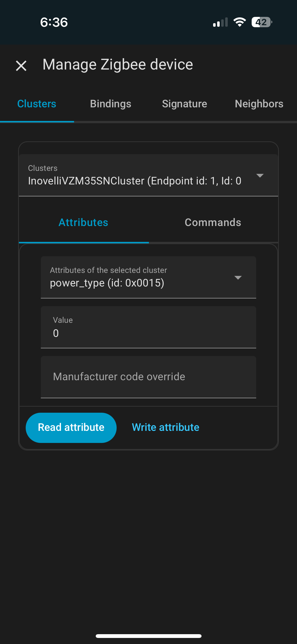Click the Write attribute button
This screenshot has height=644, width=297.
166,428
